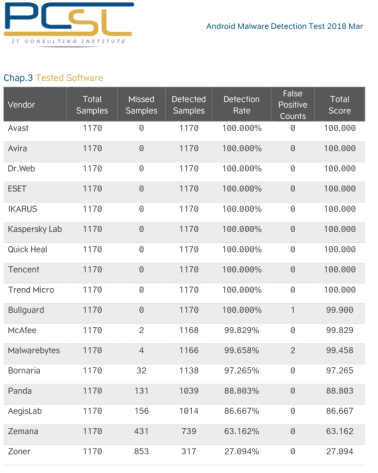Select the Total Samples column header
Image resolution: width=378 pixels, height=473 pixels.
coord(92,105)
